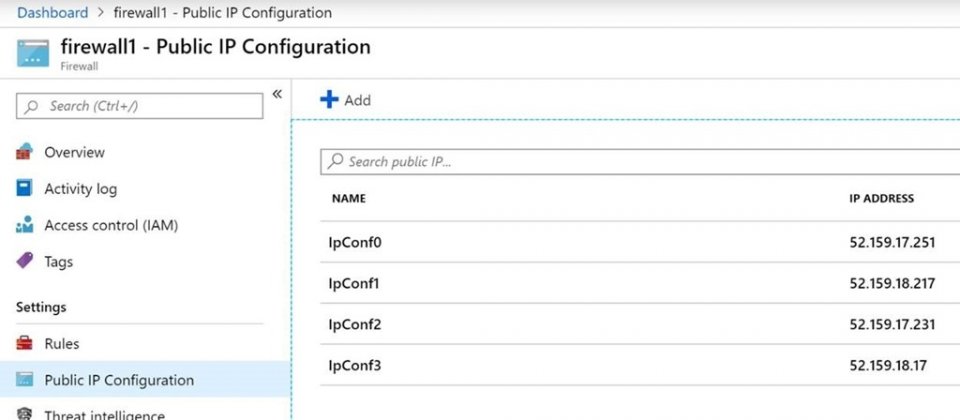Viewport: 960px width, 420px height.
Task: Open Access control (IAM)
Action: tap(111, 225)
